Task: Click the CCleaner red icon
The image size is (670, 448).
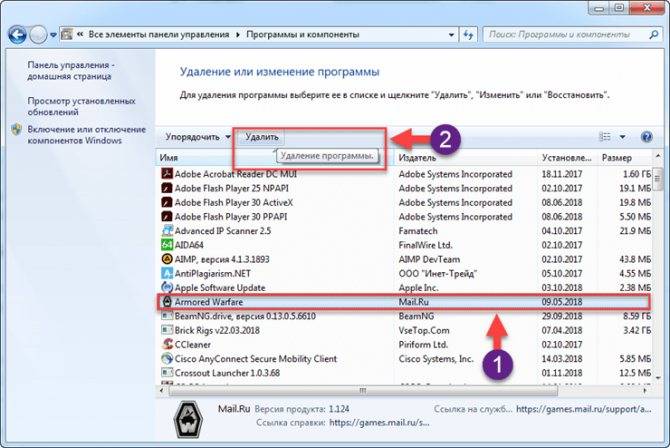Action: click(167, 344)
